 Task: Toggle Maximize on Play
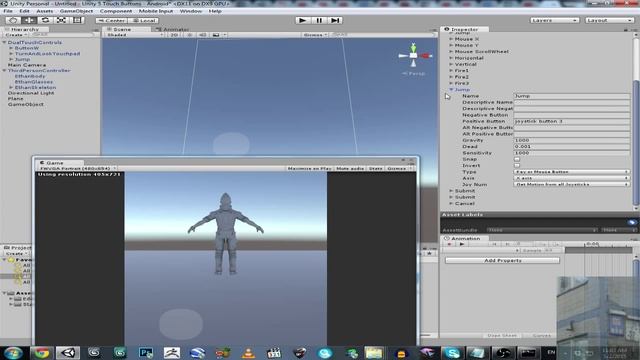tap(309, 168)
